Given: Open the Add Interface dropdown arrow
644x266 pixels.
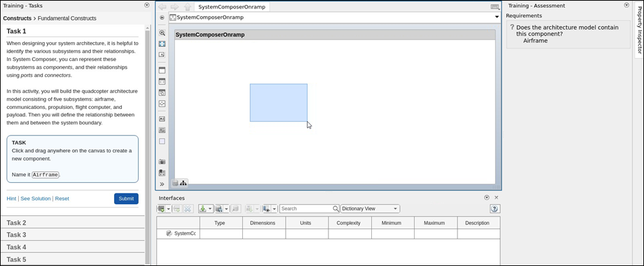Looking at the screenshot, I should [x=168, y=209].
